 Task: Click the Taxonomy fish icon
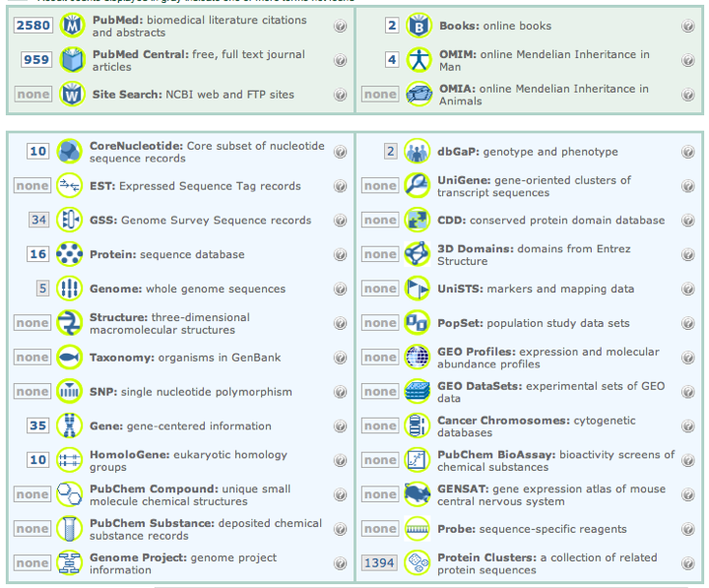point(69,358)
